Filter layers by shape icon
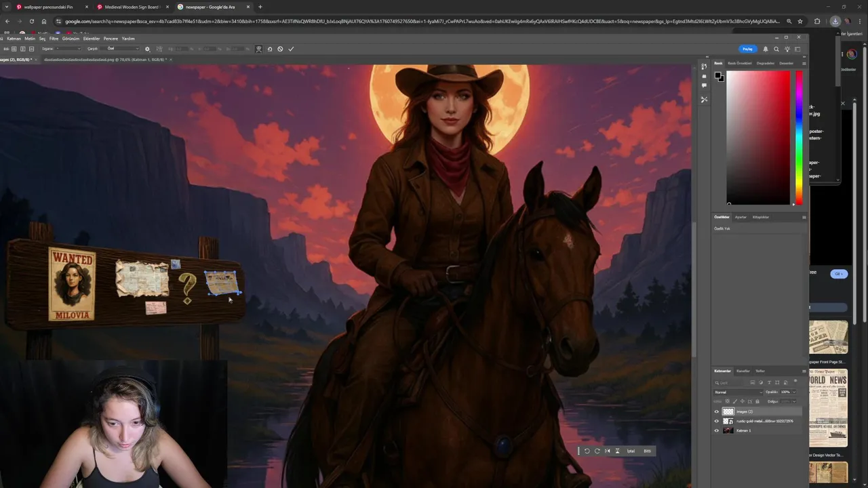 777,382
